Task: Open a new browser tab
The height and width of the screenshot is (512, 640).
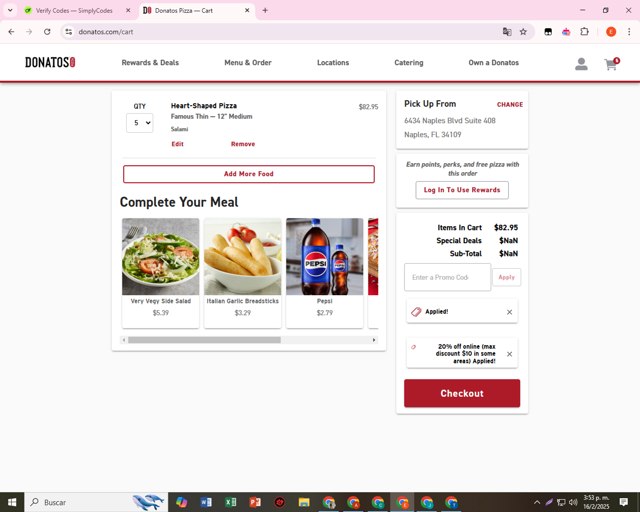Action: tap(265, 11)
